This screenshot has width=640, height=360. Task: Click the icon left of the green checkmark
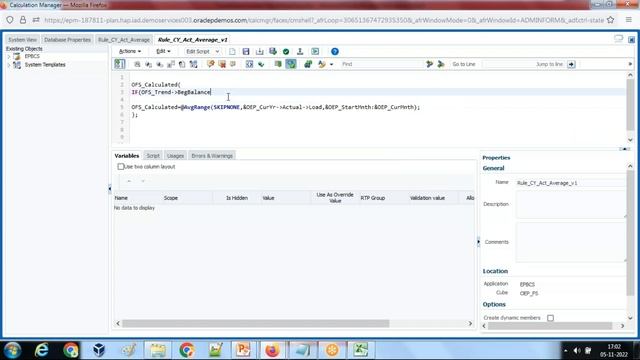pyautogui.click(x=273, y=51)
